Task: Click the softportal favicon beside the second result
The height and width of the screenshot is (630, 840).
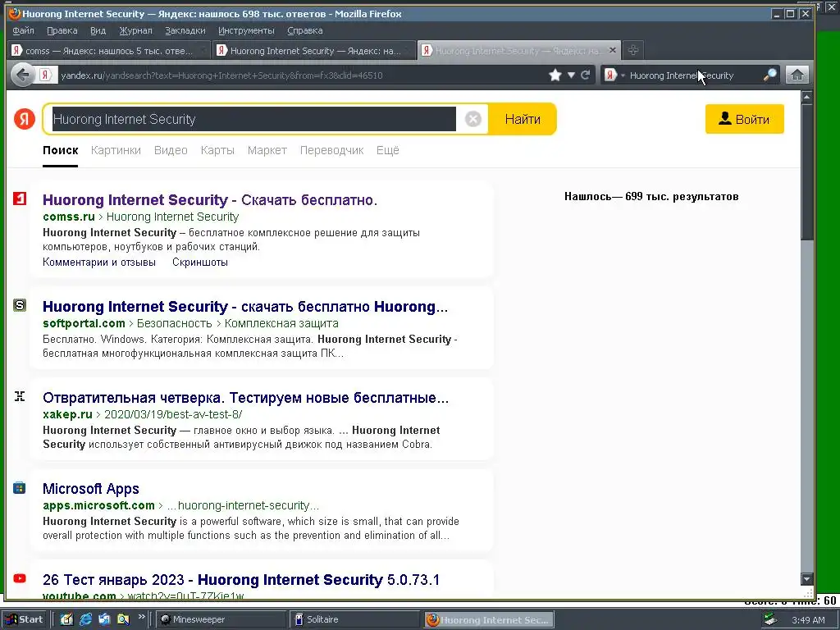Action: point(20,305)
